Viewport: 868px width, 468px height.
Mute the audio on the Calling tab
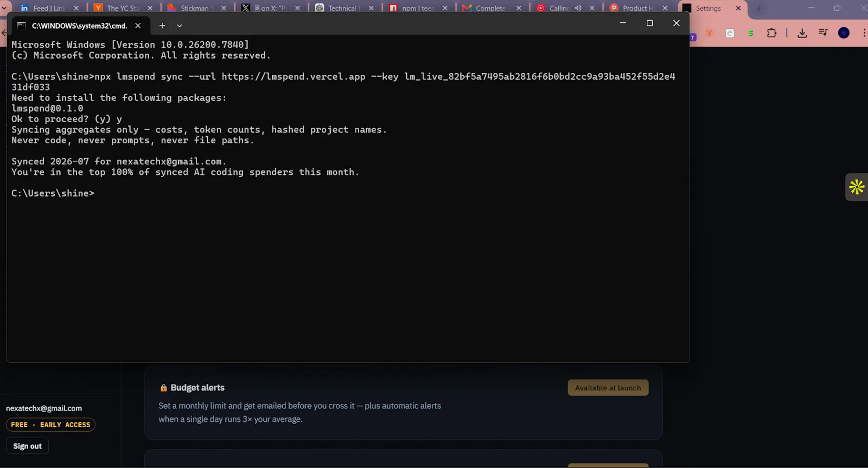578,8
